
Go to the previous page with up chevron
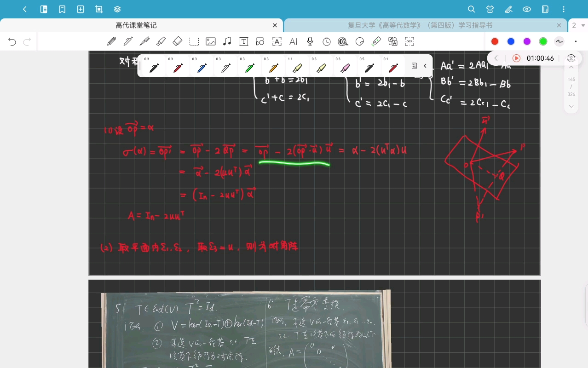coord(571,67)
